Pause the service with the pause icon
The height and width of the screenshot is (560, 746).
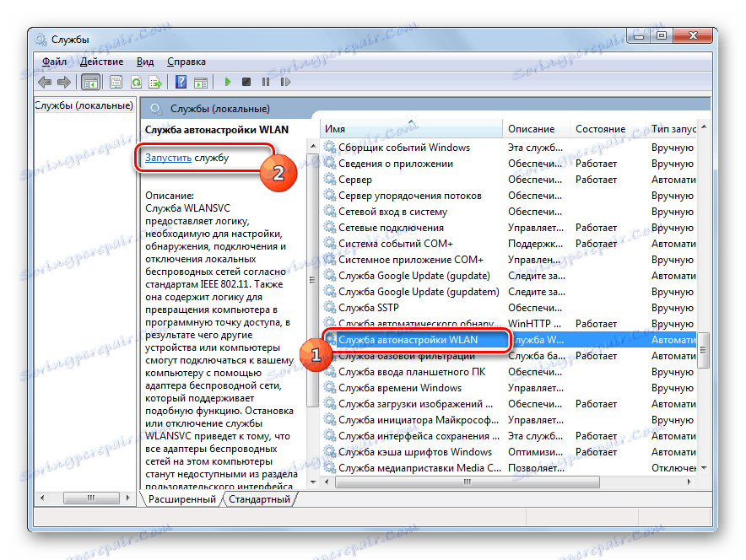click(x=266, y=83)
